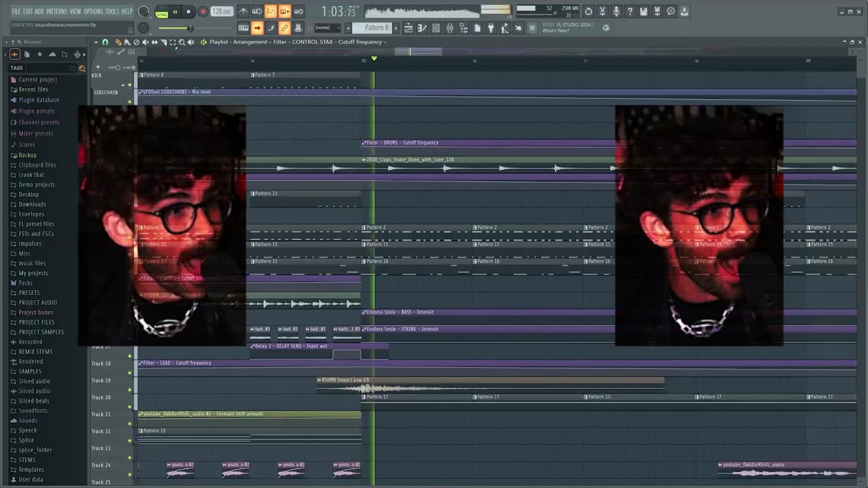Open the chat bubble icon in toolbar
The image size is (868, 488).
pyautogui.click(x=671, y=12)
